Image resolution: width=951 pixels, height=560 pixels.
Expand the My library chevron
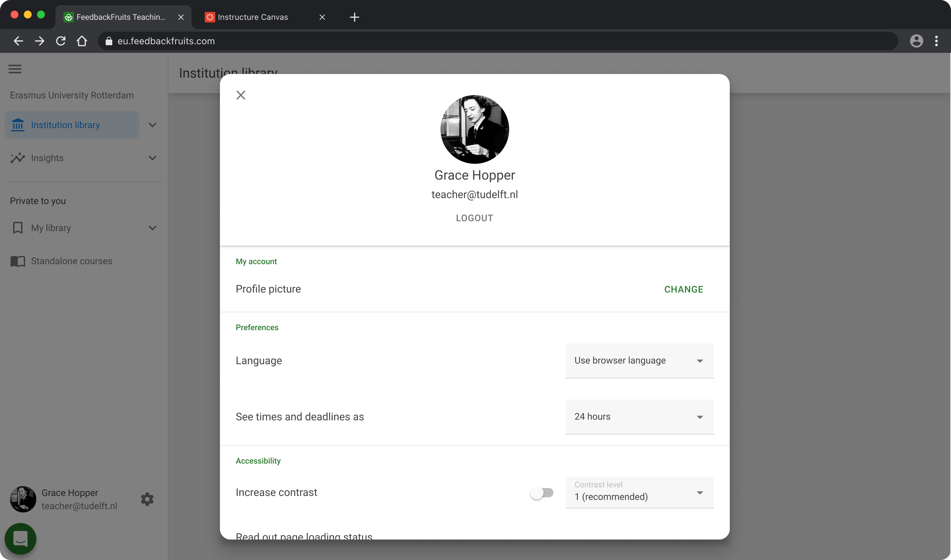click(x=153, y=228)
